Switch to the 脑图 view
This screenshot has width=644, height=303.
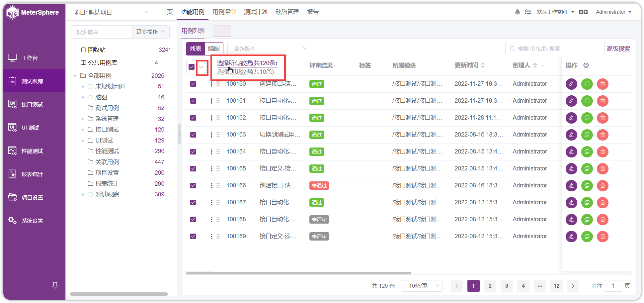point(214,49)
